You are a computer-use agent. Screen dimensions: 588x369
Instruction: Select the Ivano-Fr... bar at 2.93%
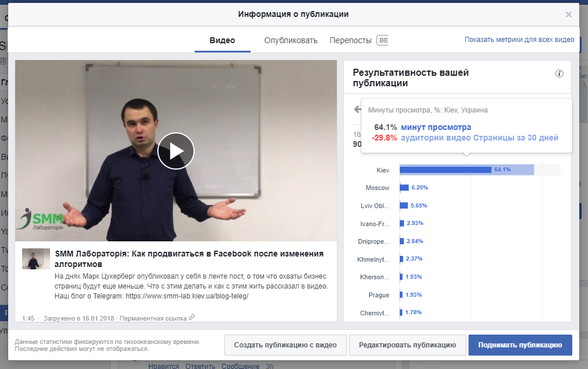click(402, 223)
